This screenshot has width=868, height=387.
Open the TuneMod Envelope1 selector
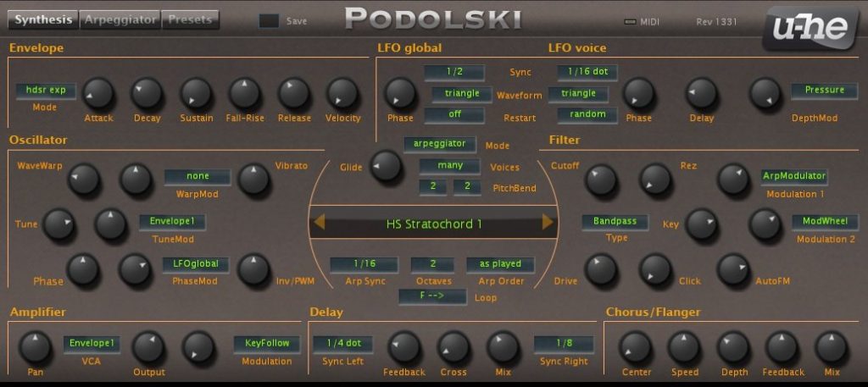click(172, 222)
